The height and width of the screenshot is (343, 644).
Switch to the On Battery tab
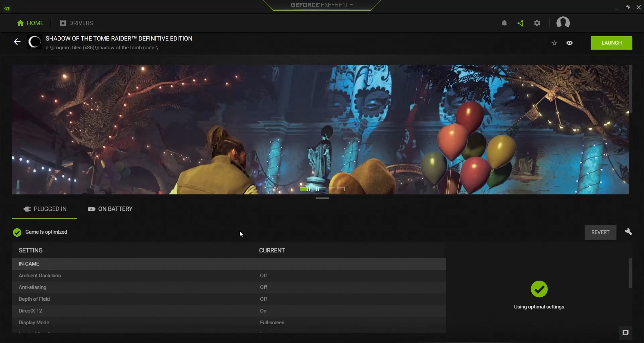click(x=110, y=209)
